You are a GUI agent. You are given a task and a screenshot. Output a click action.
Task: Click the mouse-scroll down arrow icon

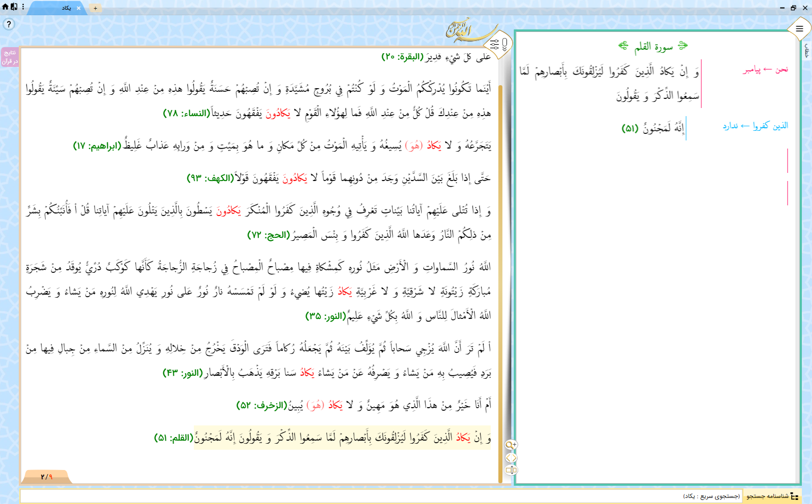[x=504, y=45]
